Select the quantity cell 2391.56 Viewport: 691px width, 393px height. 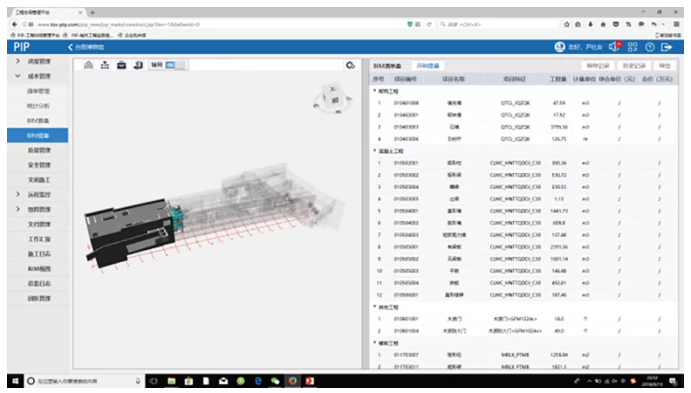559,247
